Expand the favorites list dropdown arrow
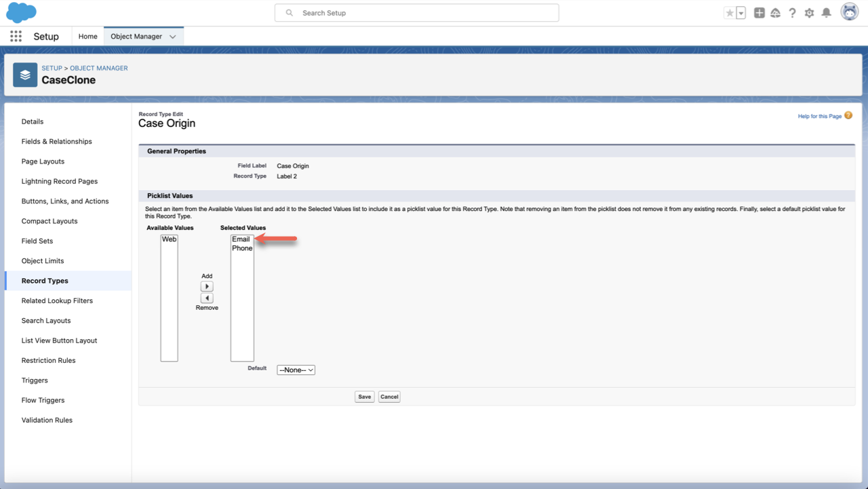This screenshot has width=868, height=489. click(741, 13)
